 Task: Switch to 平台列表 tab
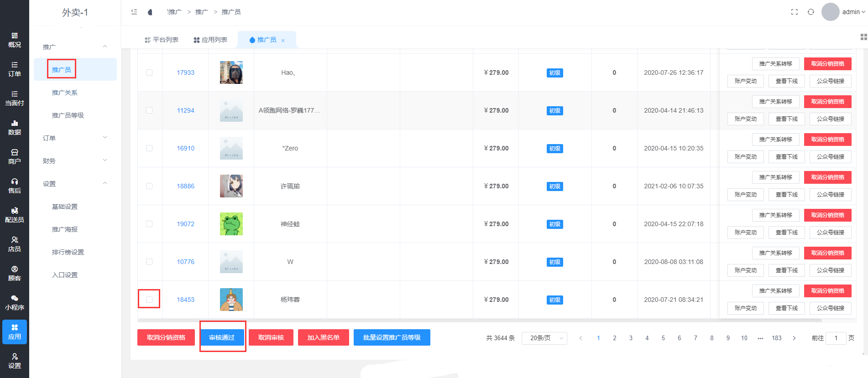[x=162, y=40]
